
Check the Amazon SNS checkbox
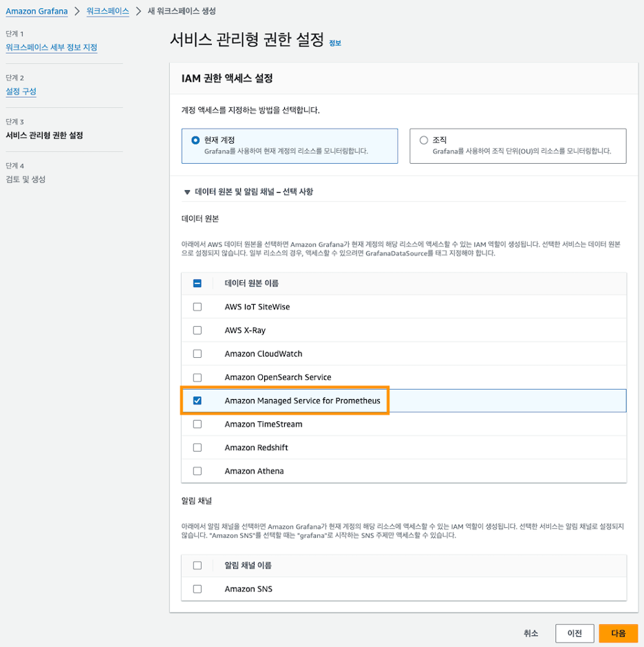(197, 588)
